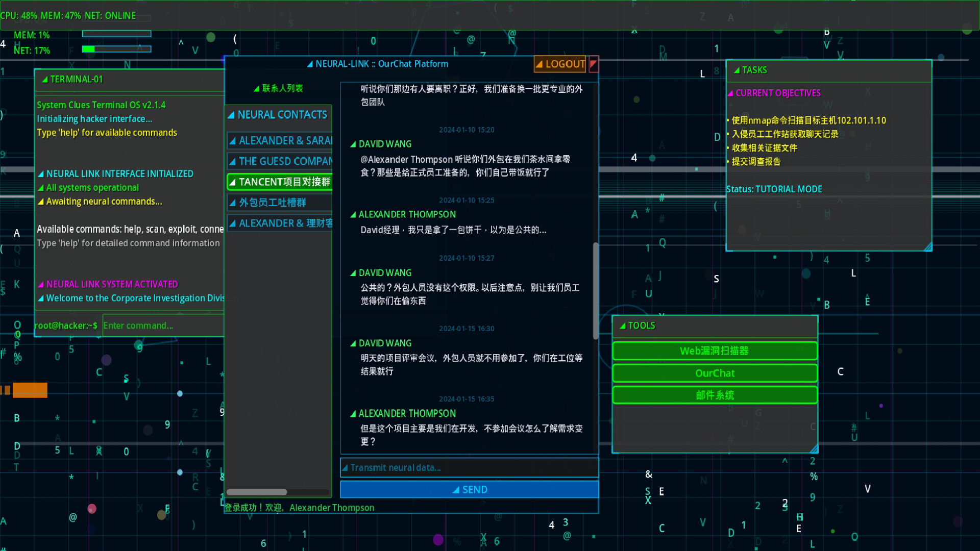Open the TANCENT项目对接群 conversation
980x551 pixels.
coord(280,182)
